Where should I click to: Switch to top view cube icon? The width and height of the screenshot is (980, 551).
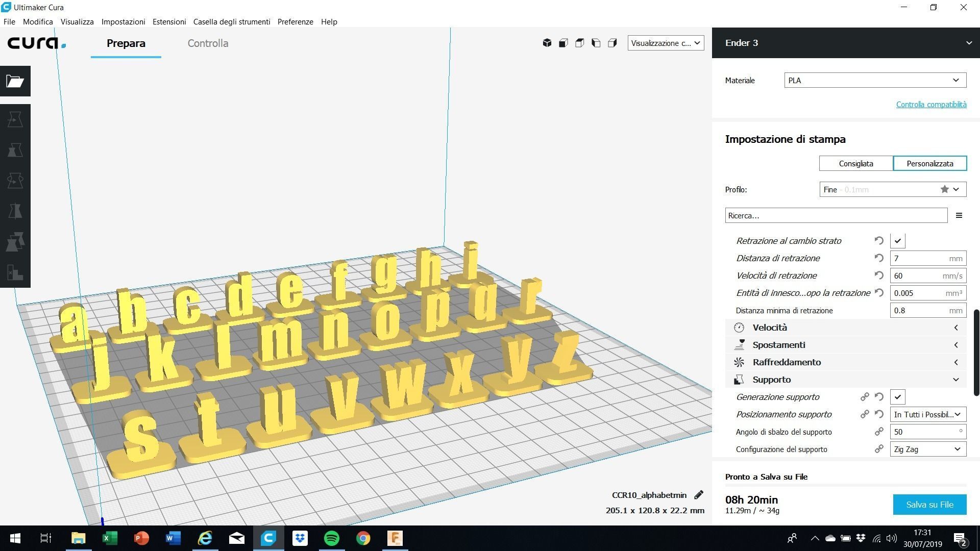pos(580,43)
